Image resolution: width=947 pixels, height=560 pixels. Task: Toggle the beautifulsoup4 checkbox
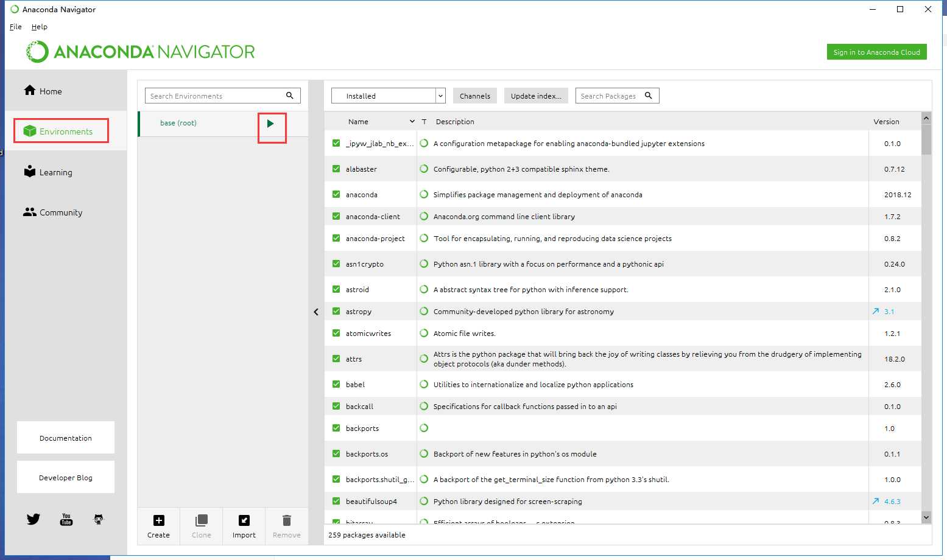click(x=336, y=501)
